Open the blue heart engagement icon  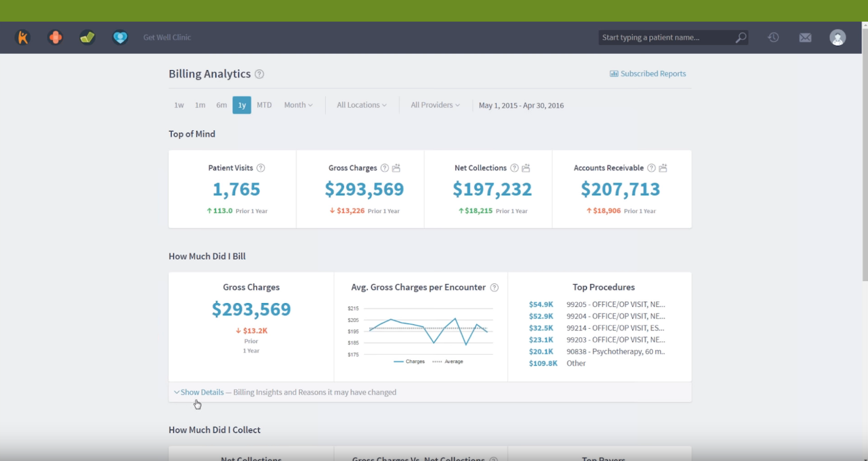click(120, 37)
